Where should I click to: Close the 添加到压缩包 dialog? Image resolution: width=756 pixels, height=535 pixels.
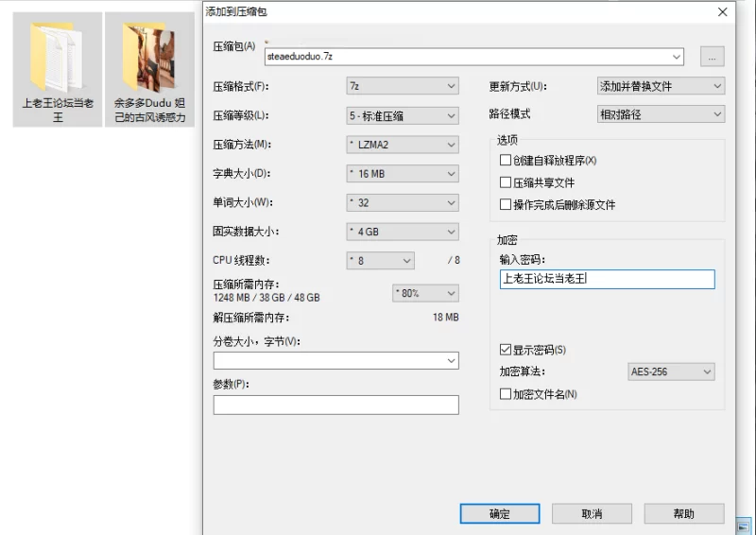click(x=723, y=11)
